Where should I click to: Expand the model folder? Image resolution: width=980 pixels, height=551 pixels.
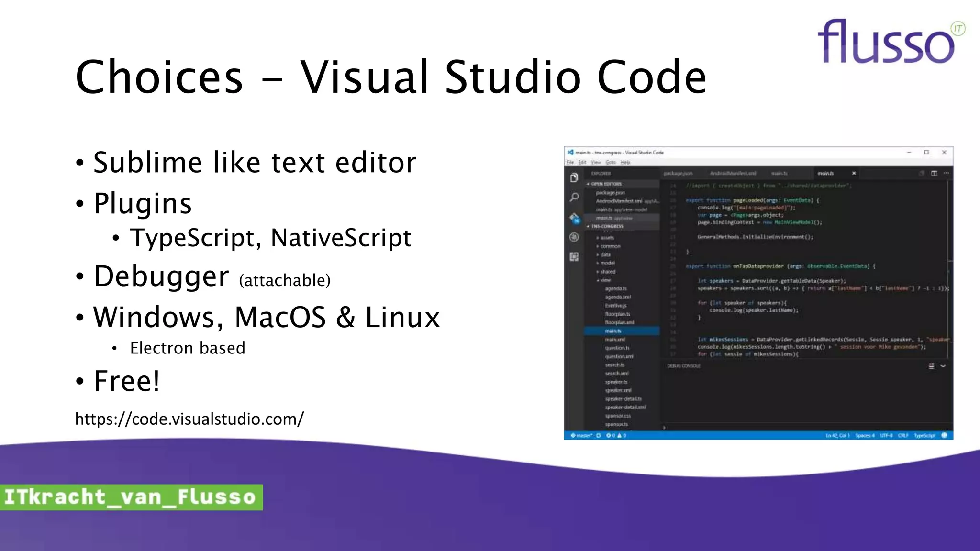[x=605, y=263]
